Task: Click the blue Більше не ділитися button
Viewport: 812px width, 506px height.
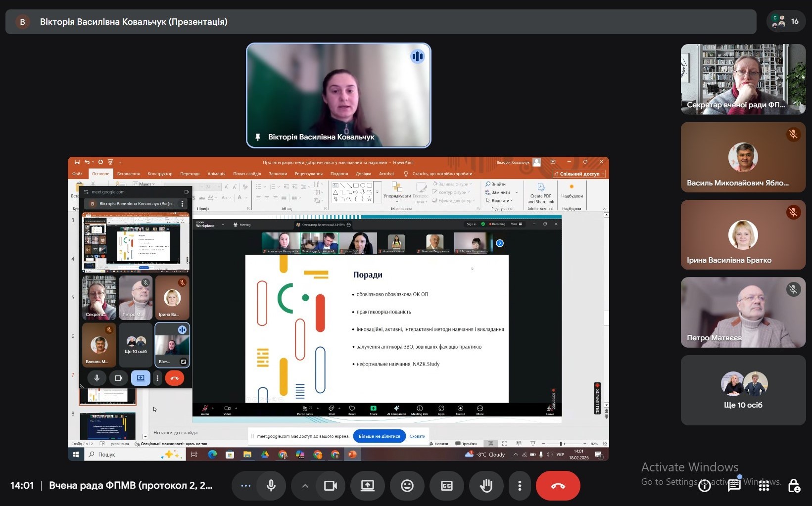Action: click(379, 436)
